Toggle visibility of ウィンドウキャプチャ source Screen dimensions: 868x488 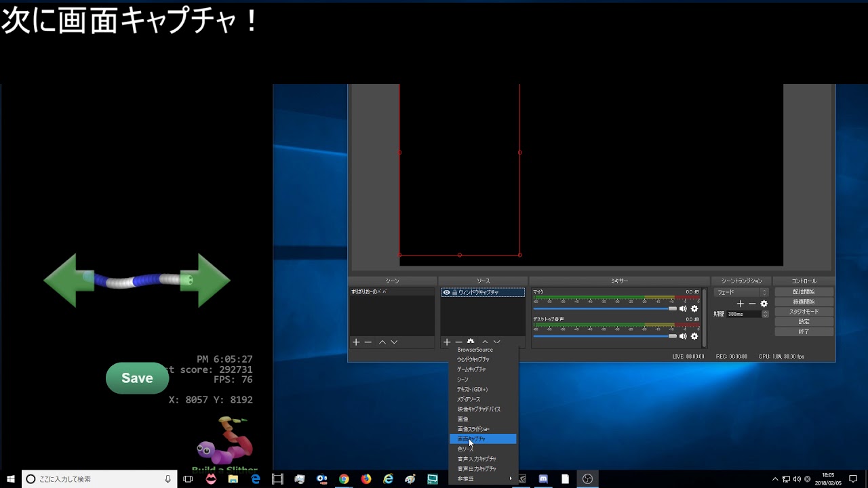[446, 293]
